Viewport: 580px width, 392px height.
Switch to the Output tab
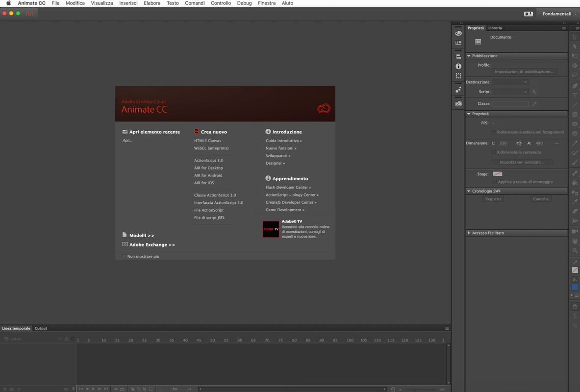41,328
